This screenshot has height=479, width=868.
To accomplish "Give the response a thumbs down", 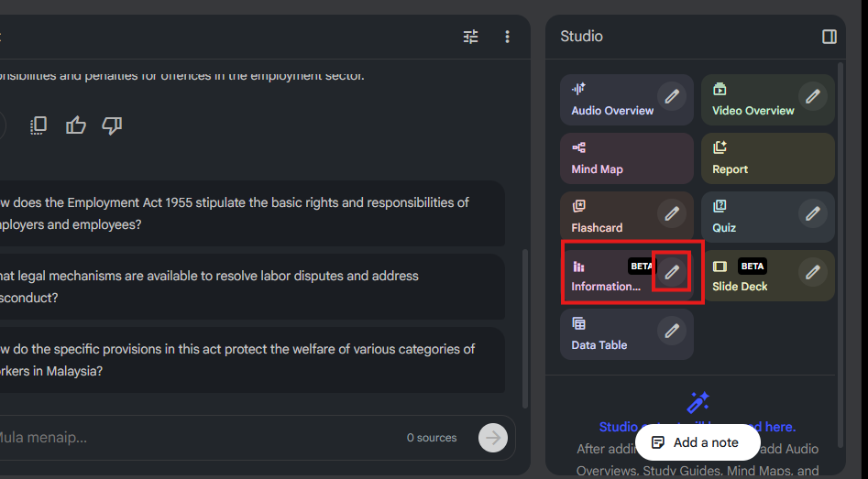I will click(112, 125).
